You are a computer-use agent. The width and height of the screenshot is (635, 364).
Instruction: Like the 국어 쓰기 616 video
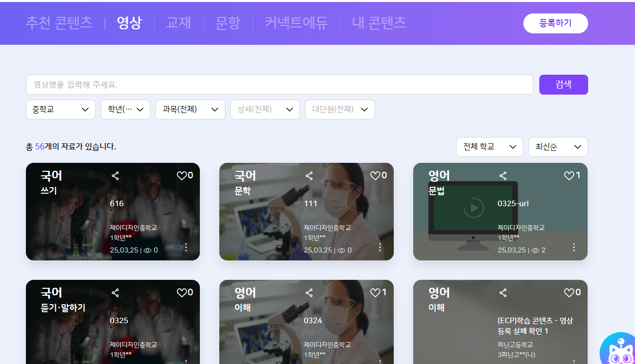[182, 176]
